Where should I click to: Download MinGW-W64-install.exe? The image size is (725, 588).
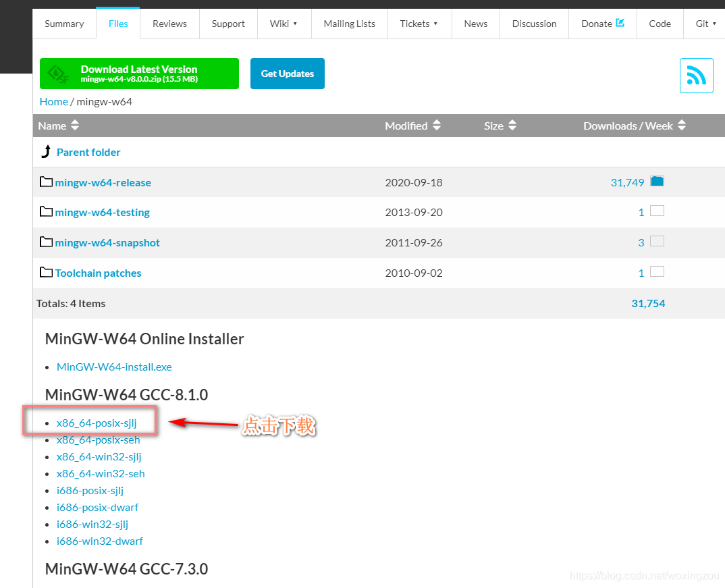point(114,367)
